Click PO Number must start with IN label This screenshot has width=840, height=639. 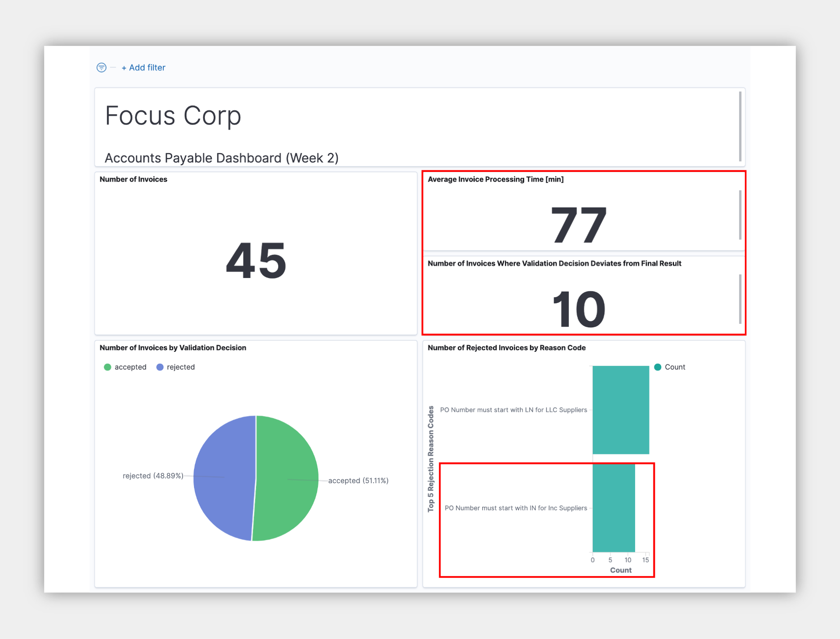(515, 508)
